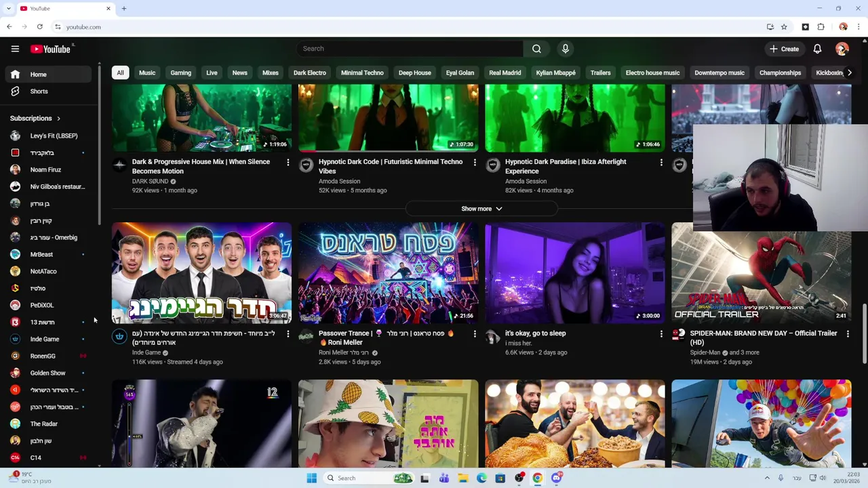
Task: Open RonenGG subscription
Action: (x=47, y=356)
